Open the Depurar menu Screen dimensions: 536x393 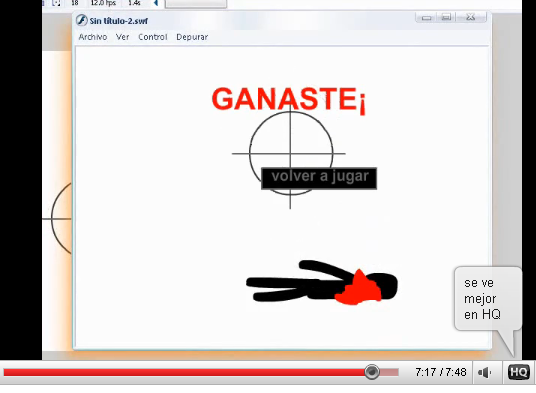[x=192, y=37]
